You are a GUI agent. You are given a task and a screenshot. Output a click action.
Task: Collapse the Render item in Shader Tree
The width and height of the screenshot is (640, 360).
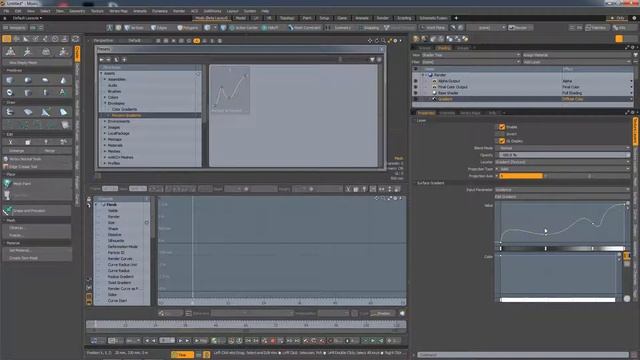tap(423, 75)
